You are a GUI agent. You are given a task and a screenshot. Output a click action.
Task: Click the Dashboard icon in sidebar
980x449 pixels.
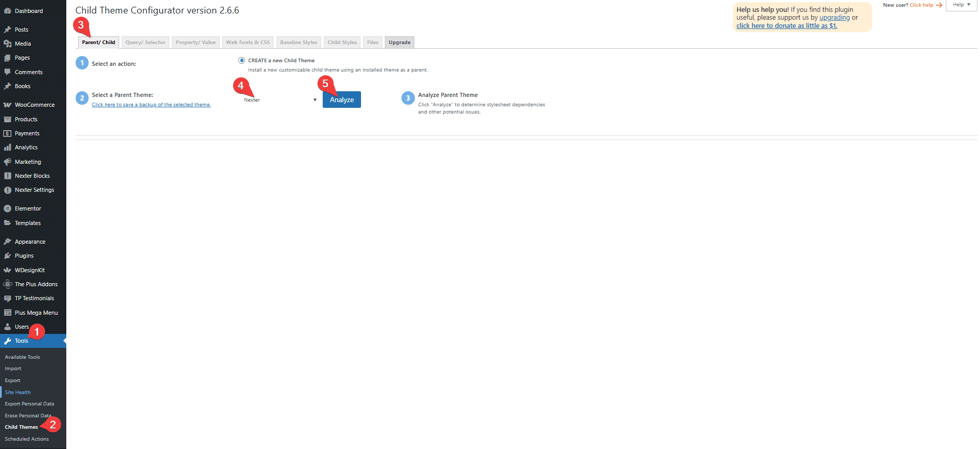7,11
